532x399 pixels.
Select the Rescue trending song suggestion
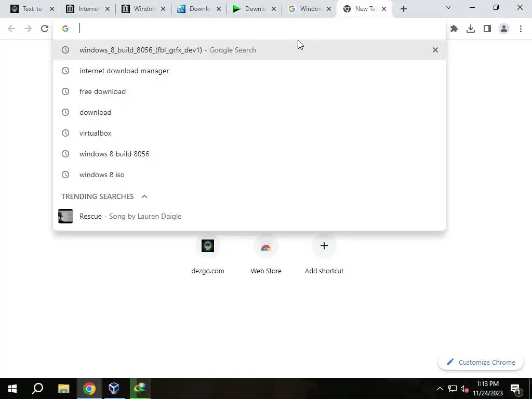[x=249, y=216]
